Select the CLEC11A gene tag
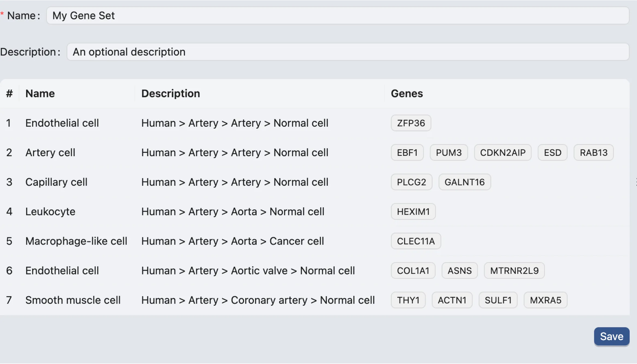This screenshot has height=364, width=637. coord(415,241)
